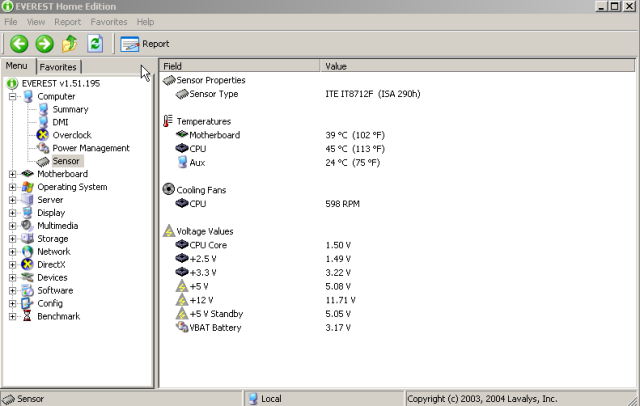
Task: Expand the DirectX tree branch
Action: [x=13, y=265]
